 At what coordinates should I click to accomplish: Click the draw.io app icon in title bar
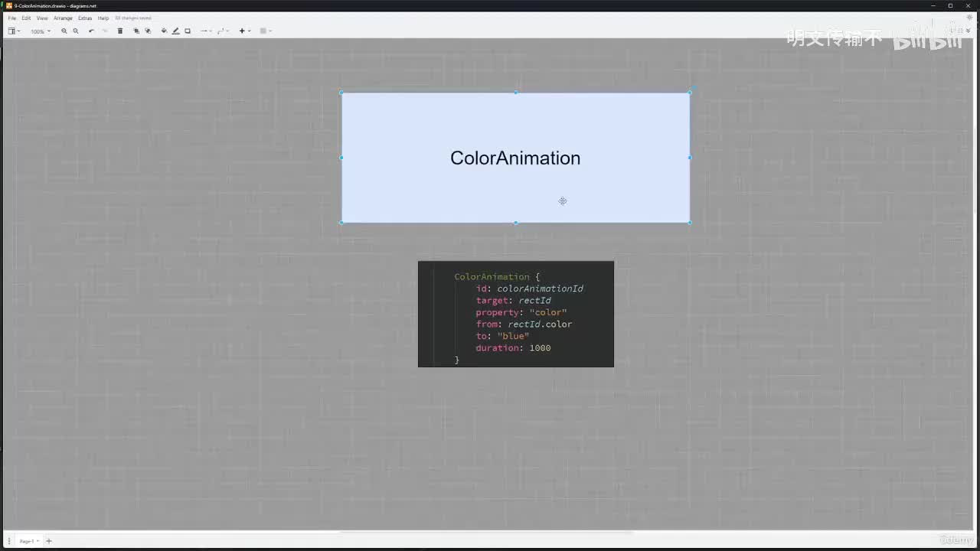[8, 5]
